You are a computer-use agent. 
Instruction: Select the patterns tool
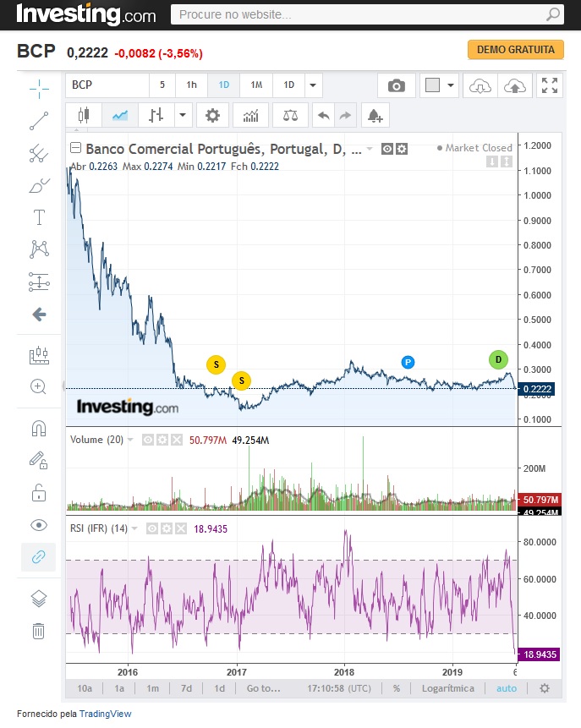pyautogui.click(x=39, y=249)
